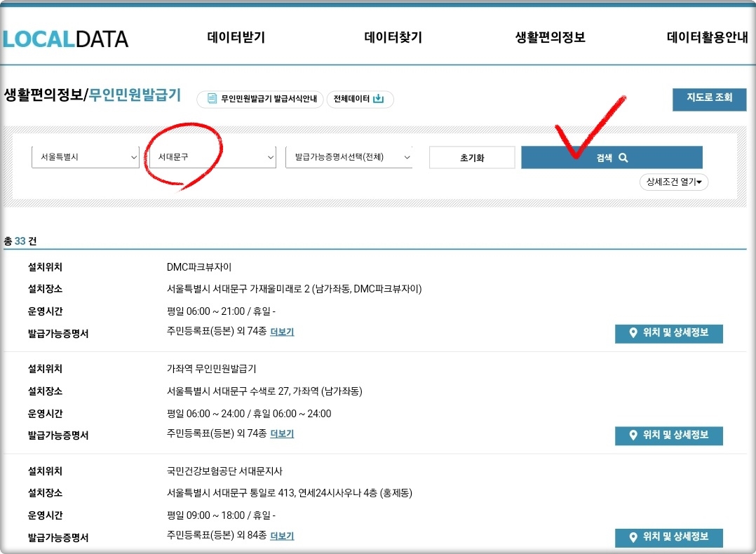The image size is (756, 554).
Task: Click the 총 33 건 result count
Action: click(x=20, y=241)
